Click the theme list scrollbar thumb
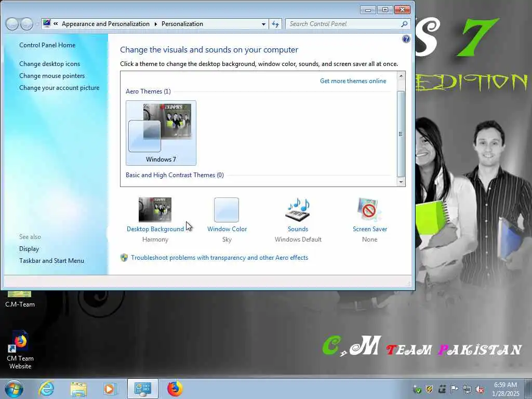 click(401, 134)
